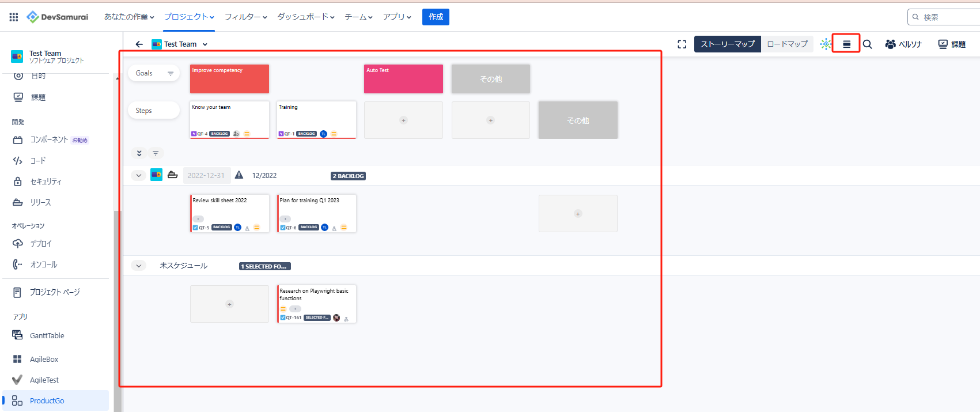Open GanttTable in the sidebar
Screen dimensions: 980x412
(x=47, y=336)
